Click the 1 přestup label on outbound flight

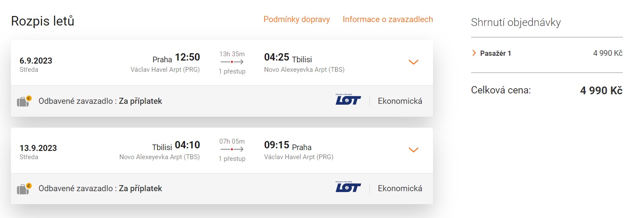(x=232, y=71)
